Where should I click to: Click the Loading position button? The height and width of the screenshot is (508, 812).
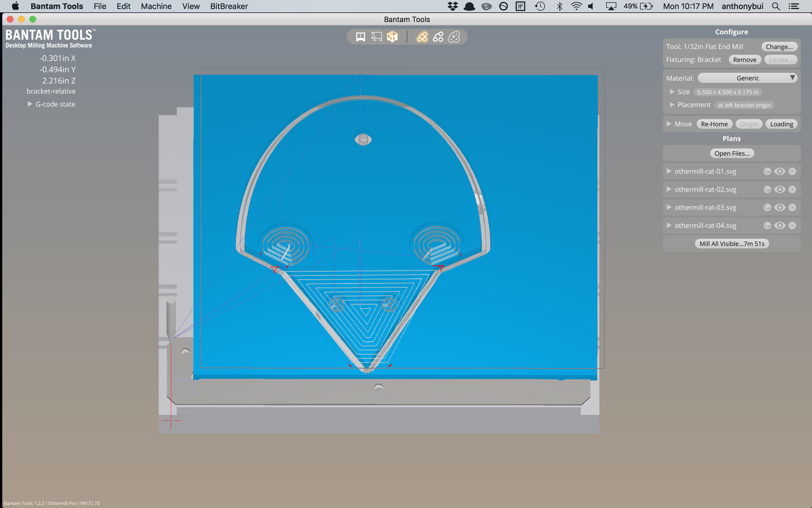[782, 124]
